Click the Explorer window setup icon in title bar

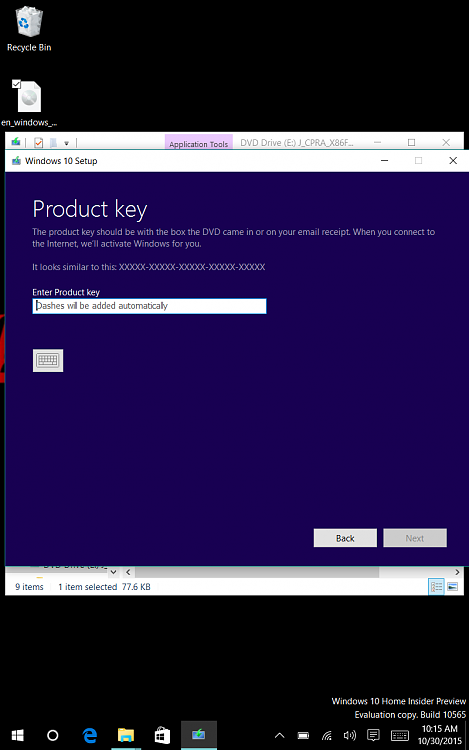coord(16,142)
